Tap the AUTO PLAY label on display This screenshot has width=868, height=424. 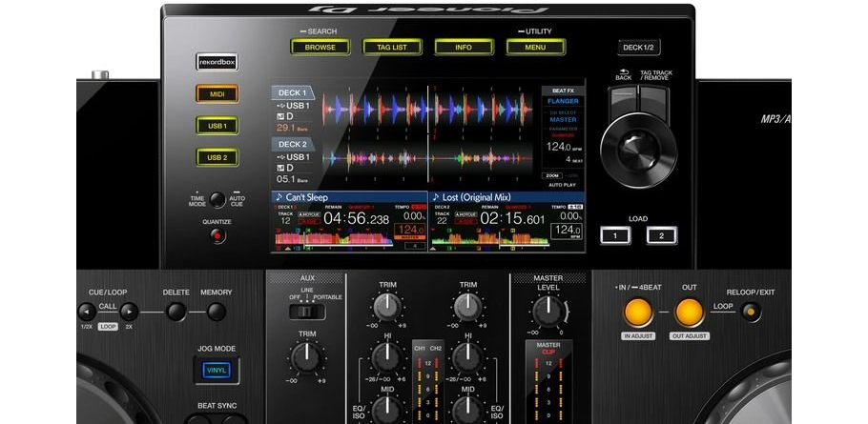coord(562,185)
